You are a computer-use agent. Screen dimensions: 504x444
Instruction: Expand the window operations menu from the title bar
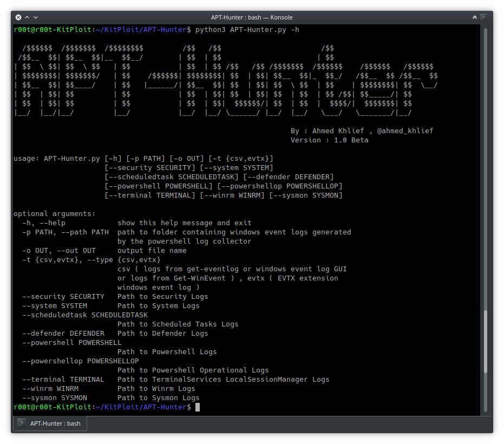36,17
